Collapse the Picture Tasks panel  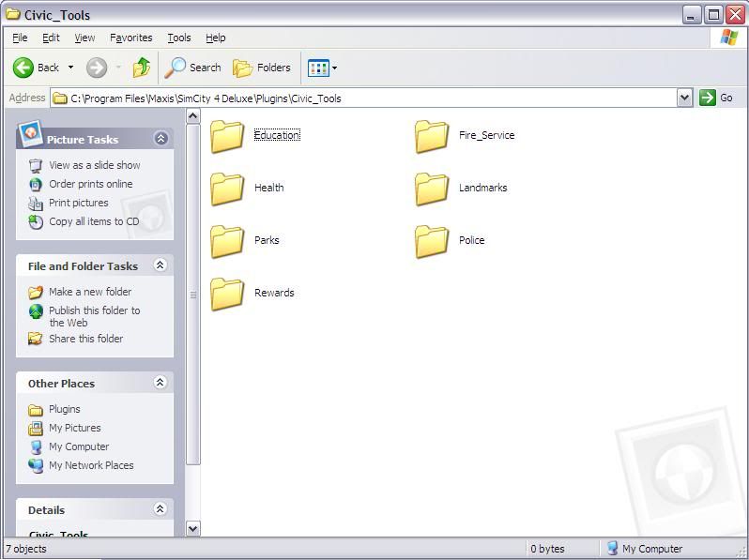161,139
